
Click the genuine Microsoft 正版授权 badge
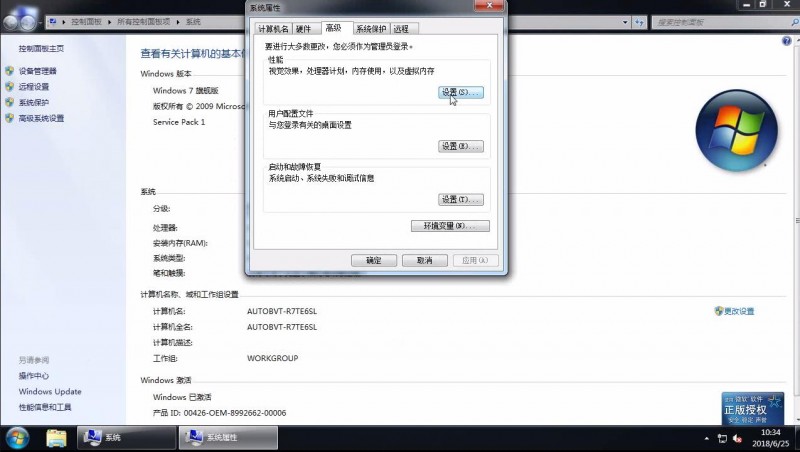753,408
